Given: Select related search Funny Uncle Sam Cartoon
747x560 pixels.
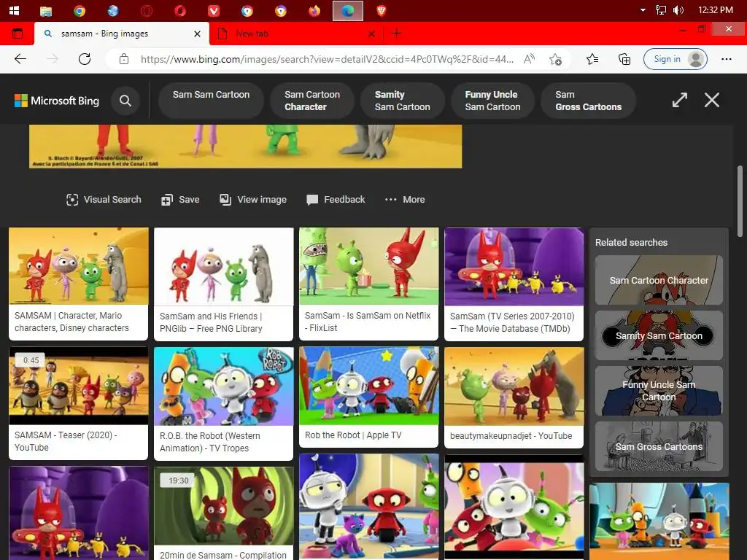Looking at the screenshot, I should (x=659, y=391).
